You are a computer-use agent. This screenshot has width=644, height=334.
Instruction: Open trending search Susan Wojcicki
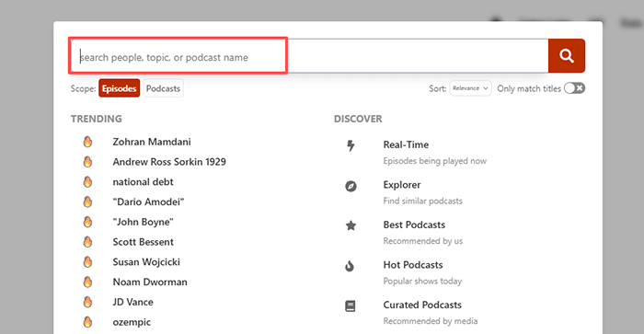click(x=146, y=261)
